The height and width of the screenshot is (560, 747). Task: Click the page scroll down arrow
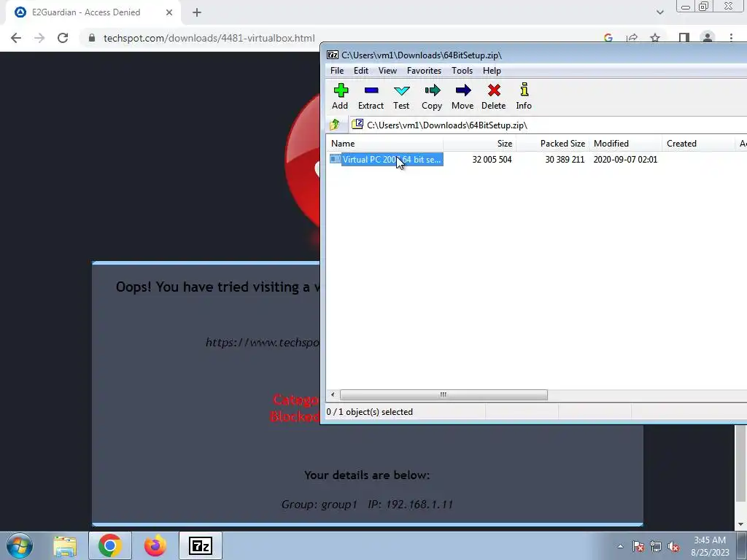(x=741, y=524)
